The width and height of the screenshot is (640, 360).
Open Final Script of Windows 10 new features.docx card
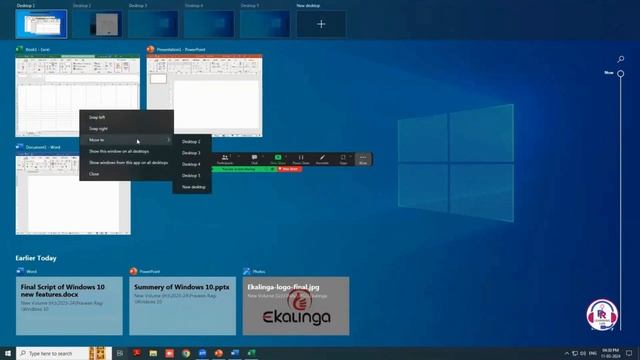(69, 306)
